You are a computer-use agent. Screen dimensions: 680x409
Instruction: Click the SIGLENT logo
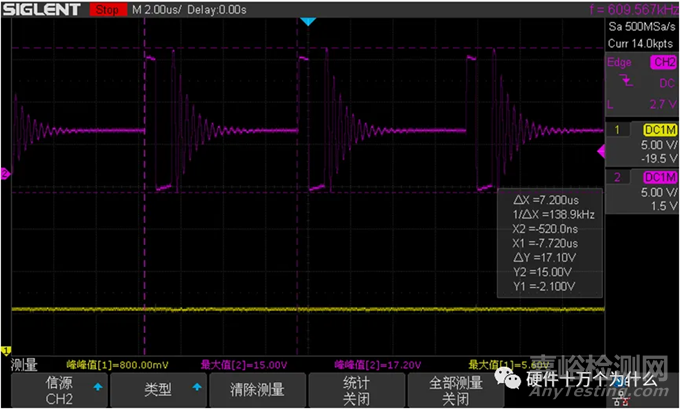click(x=43, y=9)
